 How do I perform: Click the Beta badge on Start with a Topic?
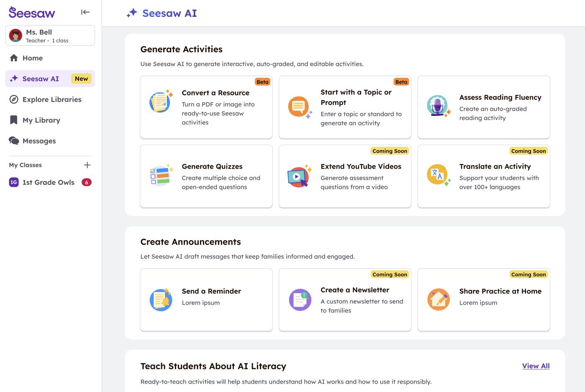pos(401,82)
